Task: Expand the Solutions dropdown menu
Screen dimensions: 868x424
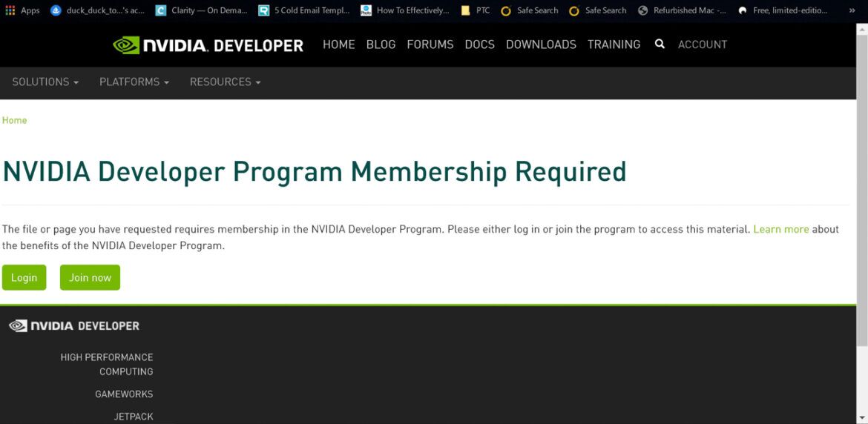Action: pos(45,82)
